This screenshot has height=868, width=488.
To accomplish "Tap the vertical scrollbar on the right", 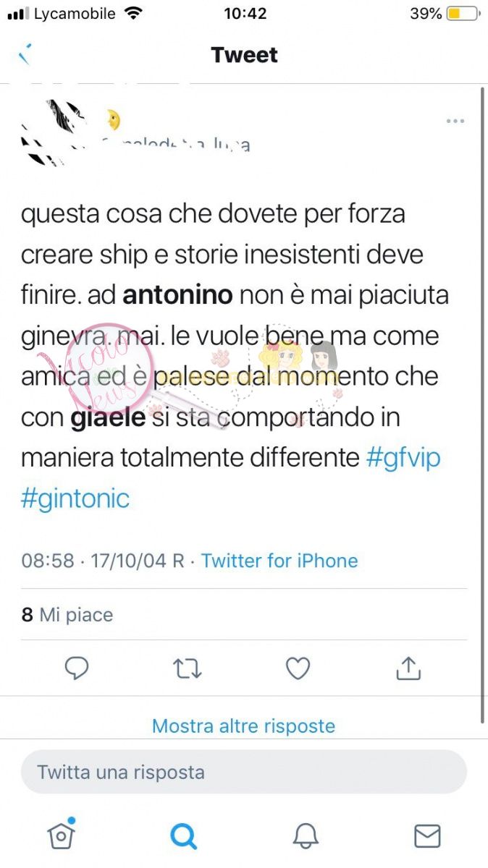I will point(483,405).
